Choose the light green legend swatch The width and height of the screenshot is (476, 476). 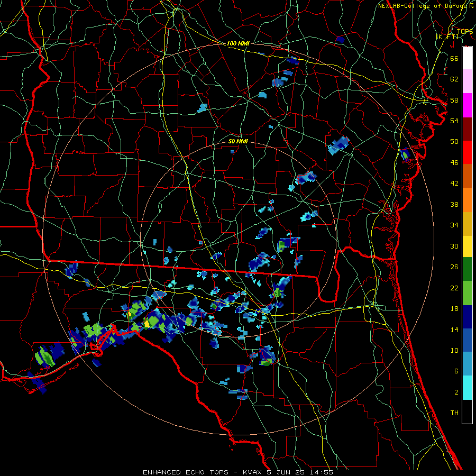pyautogui.click(x=467, y=293)
